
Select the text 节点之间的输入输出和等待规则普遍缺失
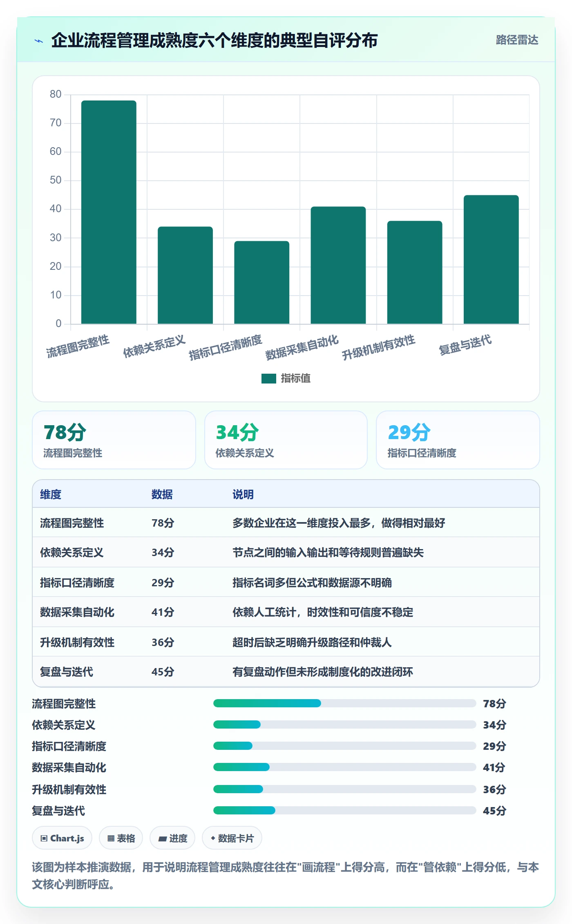click(x=328, y=552)
